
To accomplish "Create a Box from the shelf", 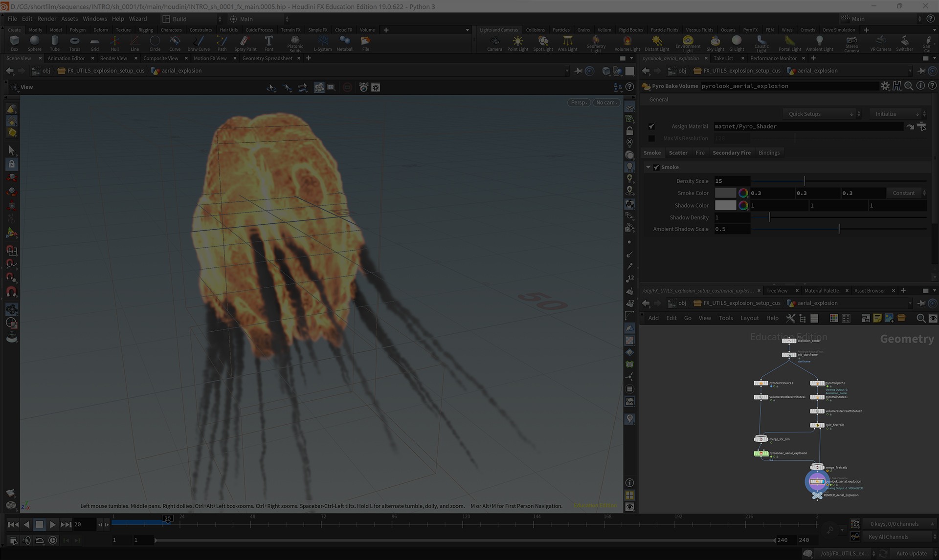I will (x=15, y=43).
